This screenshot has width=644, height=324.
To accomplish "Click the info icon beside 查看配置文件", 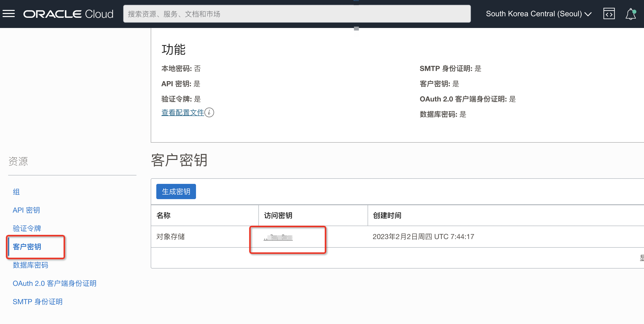I will click(209, 112).
